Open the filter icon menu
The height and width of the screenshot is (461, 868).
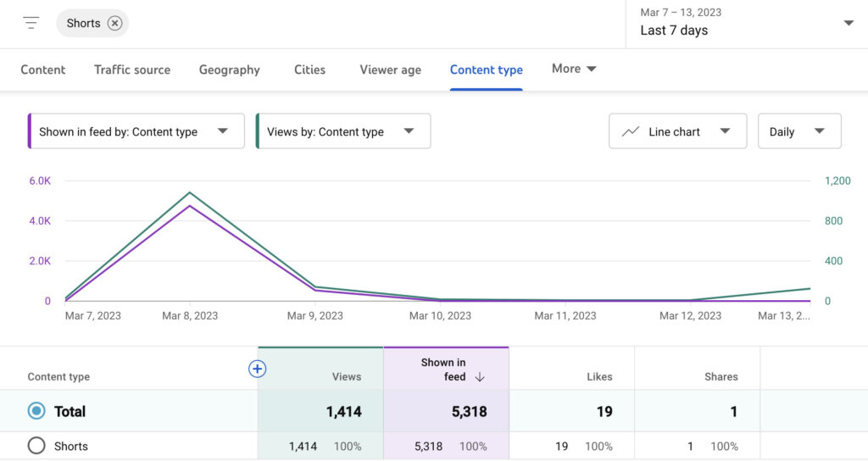click(x=31, y=23)
